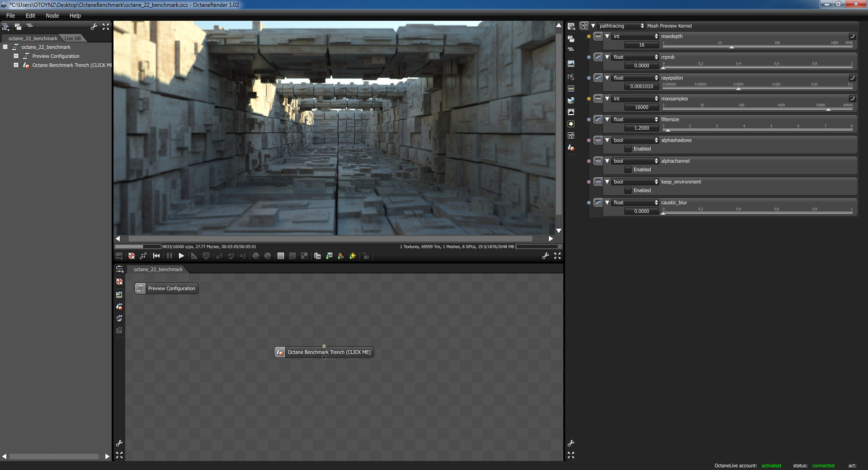
Task: Toggle the curve button on maxdepth row
Action: click(852, 36)
